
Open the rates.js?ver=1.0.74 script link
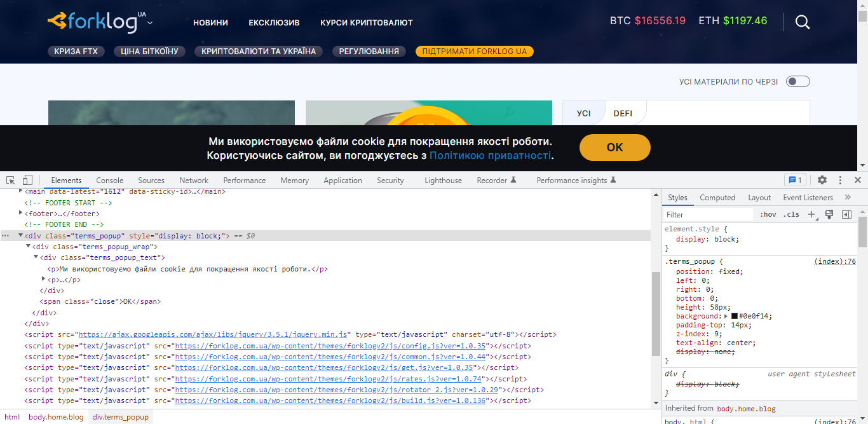(x=329, y=379)
